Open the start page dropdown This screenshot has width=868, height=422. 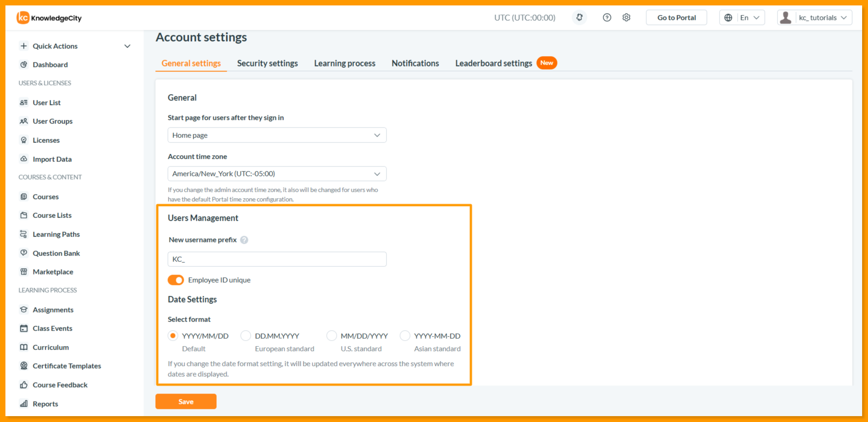tap(277, 135)
